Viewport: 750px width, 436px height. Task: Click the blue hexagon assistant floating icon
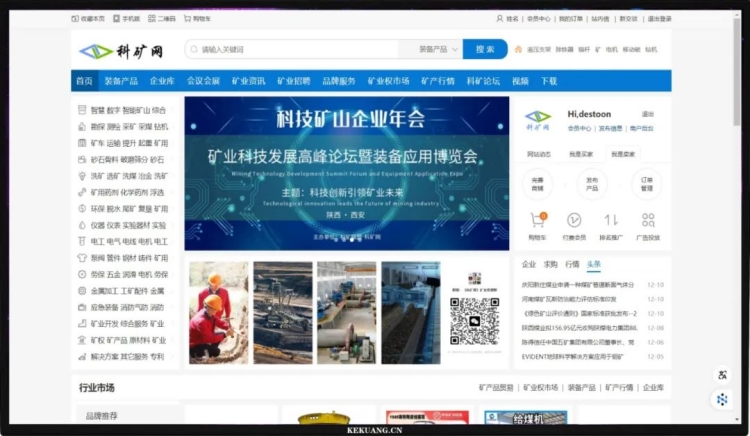coord(722,399)
